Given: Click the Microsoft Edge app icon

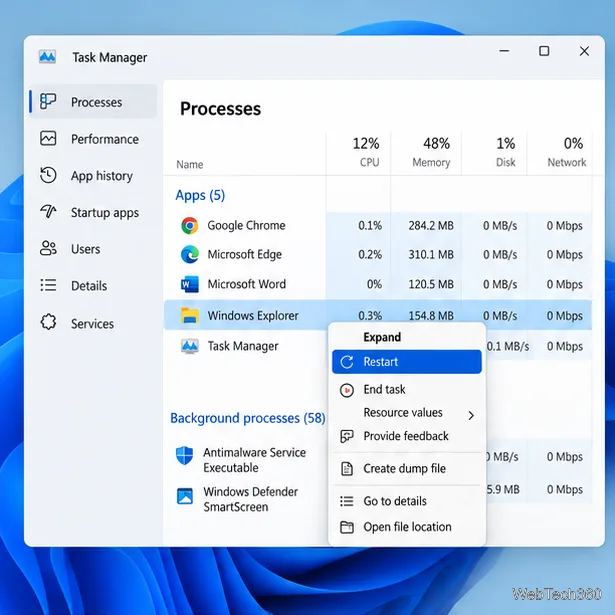Looking at the screenshot, I should click(190, 255).
